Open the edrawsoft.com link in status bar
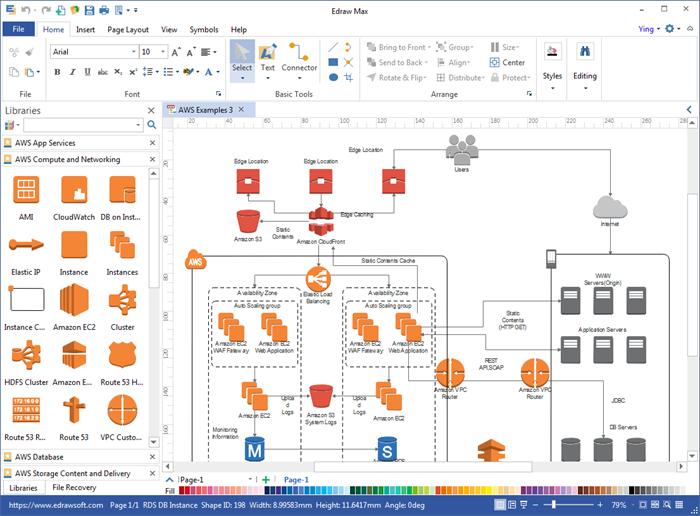The image size is (700, 516). 56,505
